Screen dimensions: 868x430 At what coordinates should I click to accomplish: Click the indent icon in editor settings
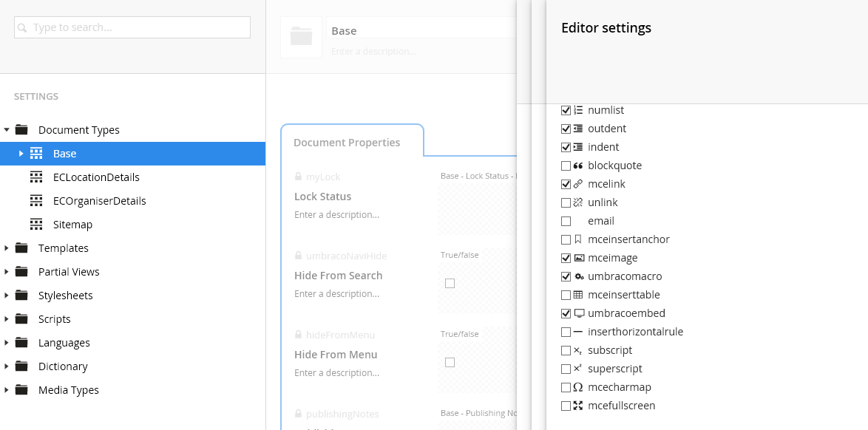click(578, 147)
